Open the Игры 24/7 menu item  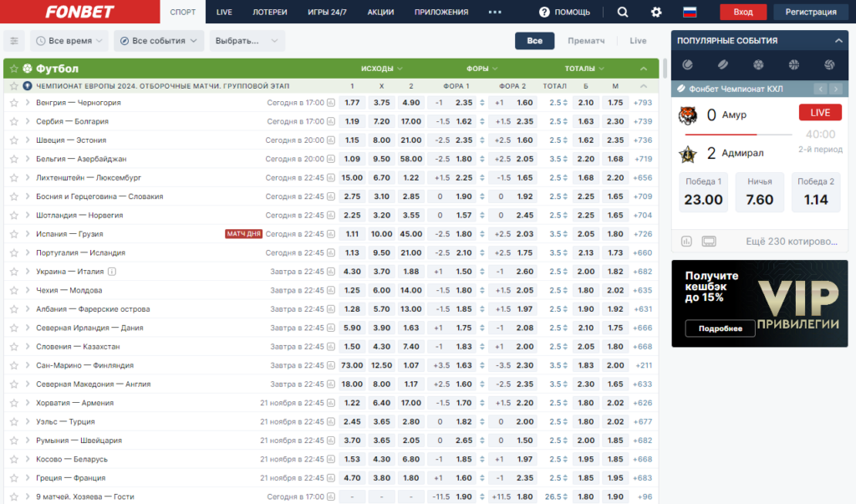point(327,12)
